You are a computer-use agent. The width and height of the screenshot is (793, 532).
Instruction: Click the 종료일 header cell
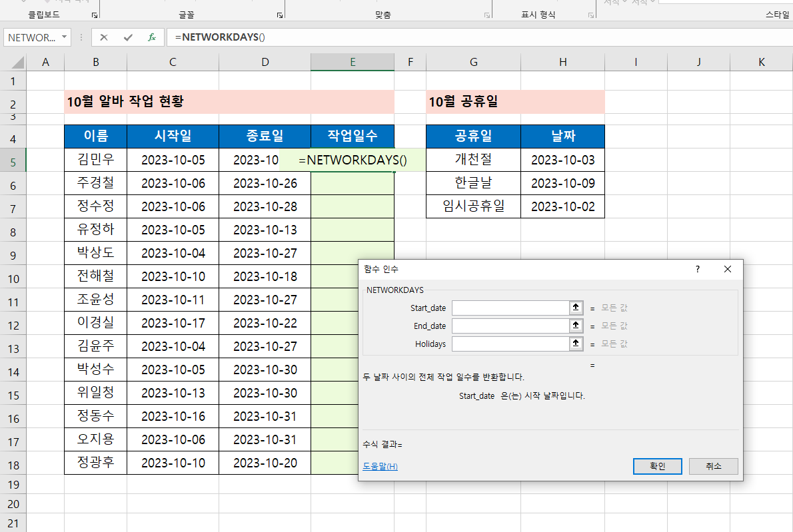pyautogui.click(x=265, y=136)
